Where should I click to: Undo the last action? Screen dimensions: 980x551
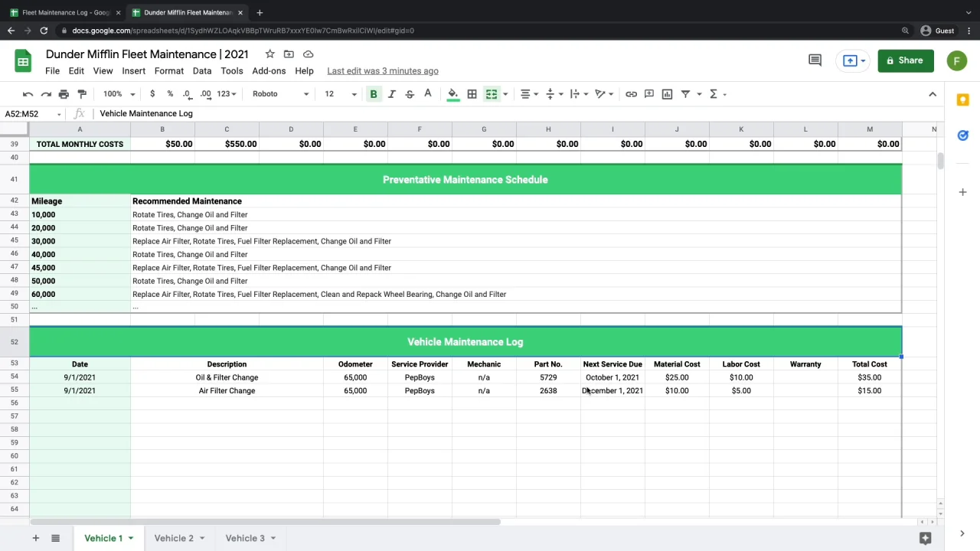28,94
